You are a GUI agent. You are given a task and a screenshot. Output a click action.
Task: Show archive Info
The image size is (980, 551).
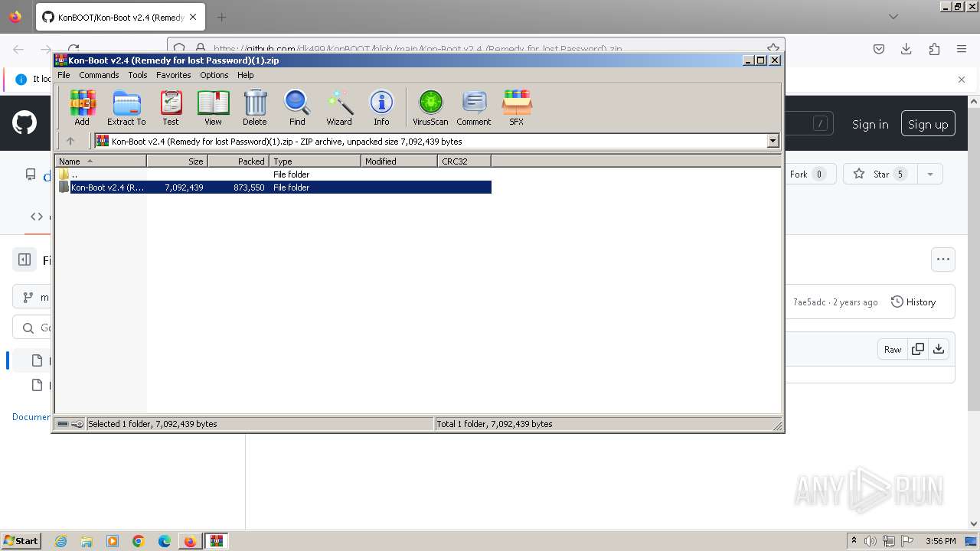click(381, 107)
